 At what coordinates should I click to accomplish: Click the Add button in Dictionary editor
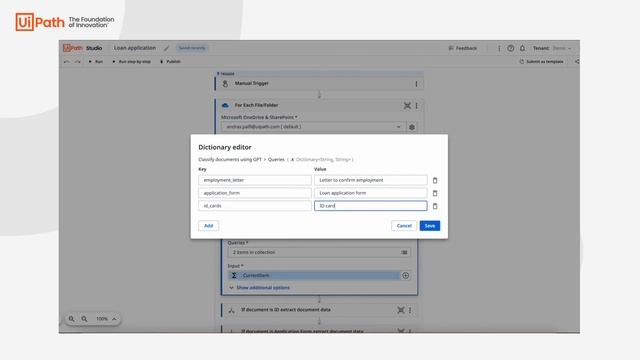(x=209, y=226)
